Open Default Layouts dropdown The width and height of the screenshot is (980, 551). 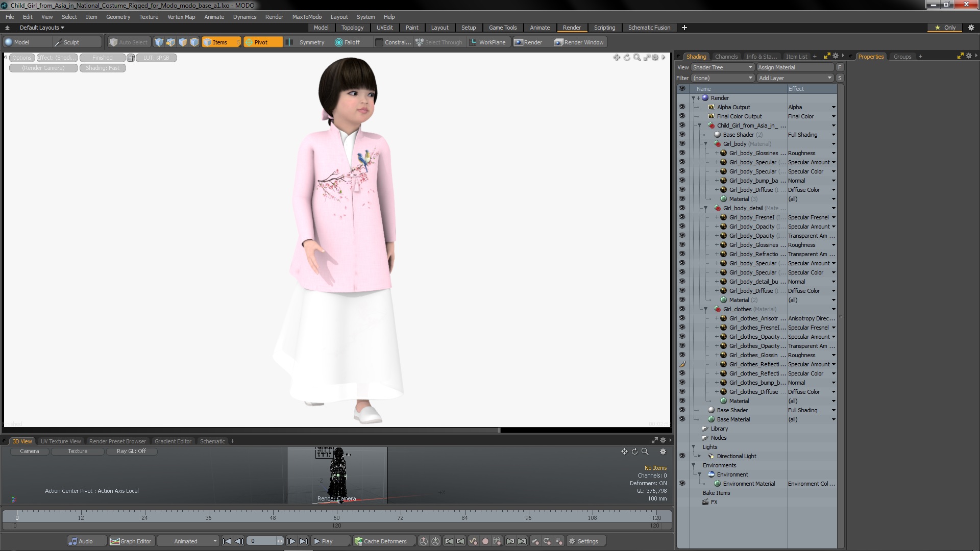click(42, 28)
